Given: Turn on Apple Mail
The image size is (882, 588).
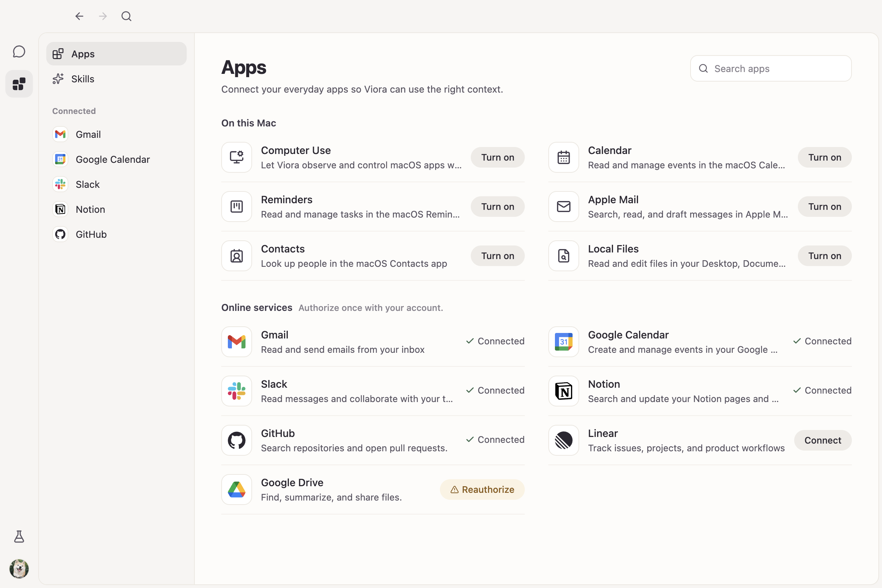Looking at the screenshot, I should point(825,207).
